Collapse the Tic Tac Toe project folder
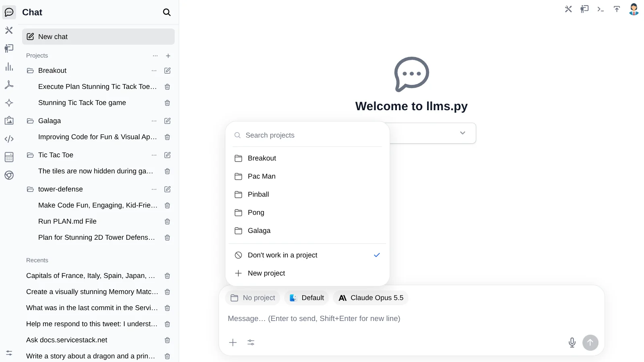The image size is (644, 362). [30, 155]
